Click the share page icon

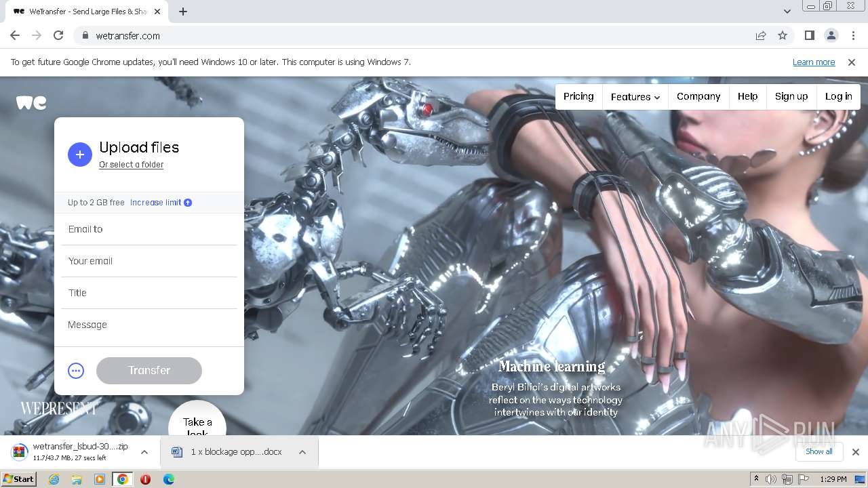pyautogui.click(x=761, y=35)
